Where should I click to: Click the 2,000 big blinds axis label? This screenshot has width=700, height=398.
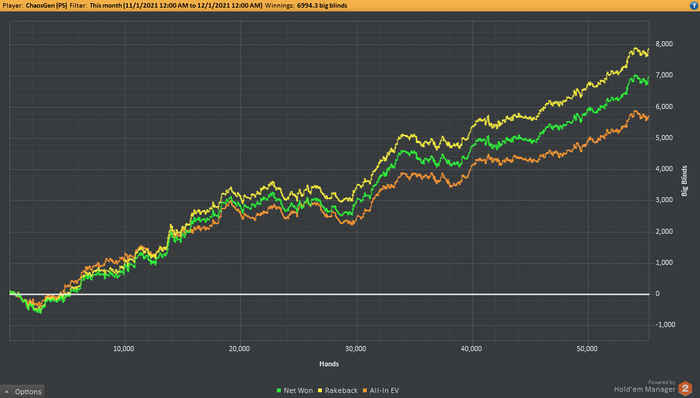[x=664, y=231]
